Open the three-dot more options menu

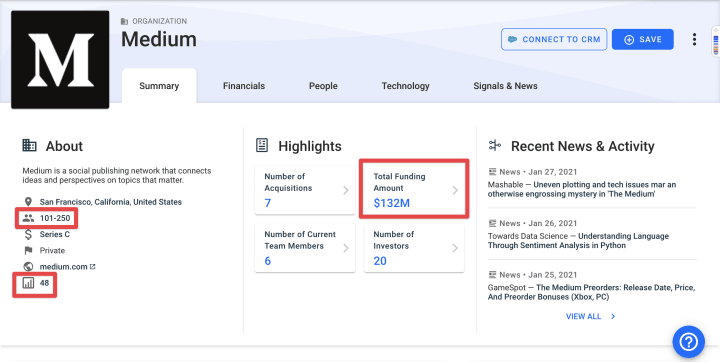(x=694, y=40)
